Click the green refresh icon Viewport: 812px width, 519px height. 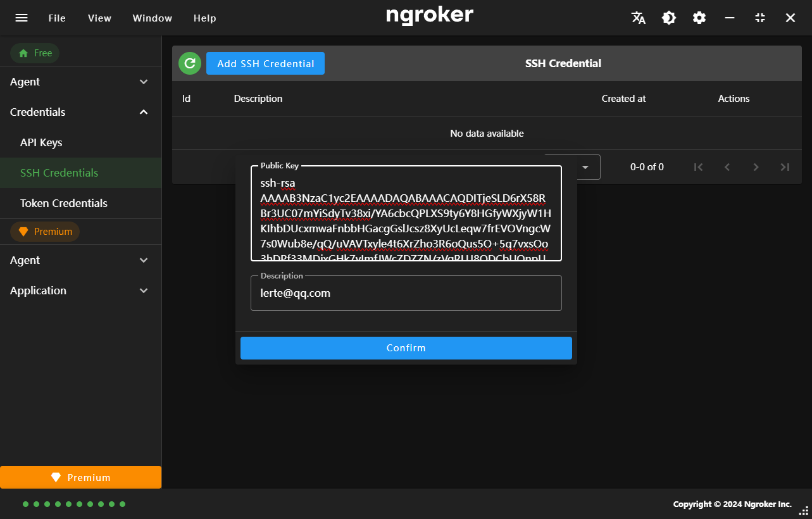click(189, 63)
